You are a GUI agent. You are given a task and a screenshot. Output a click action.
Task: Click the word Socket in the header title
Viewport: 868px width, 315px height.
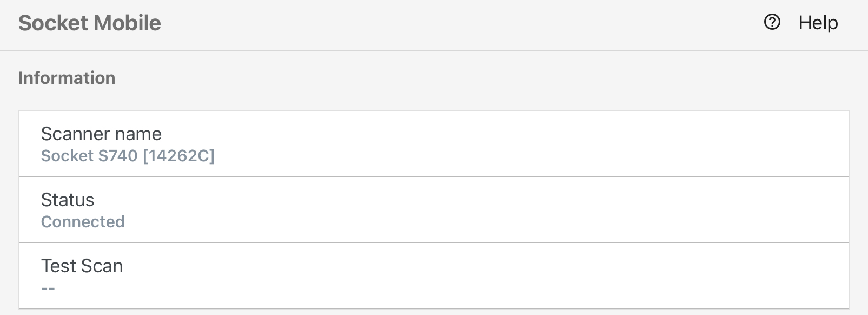(x=53, y=23)
